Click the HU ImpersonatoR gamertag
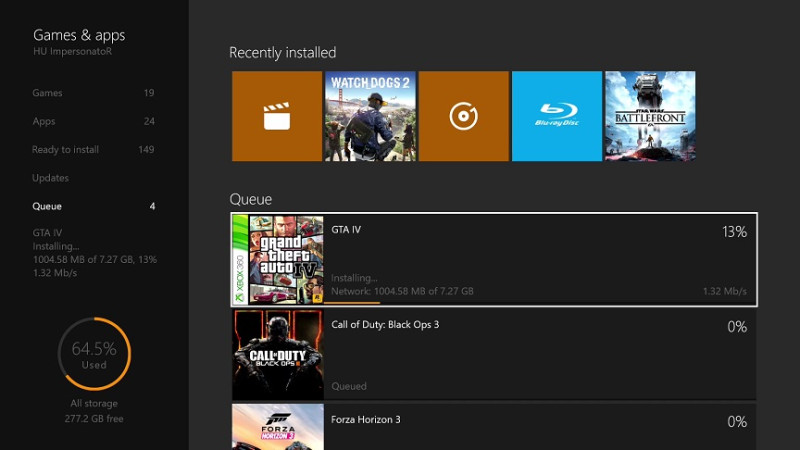 point(72,51)
